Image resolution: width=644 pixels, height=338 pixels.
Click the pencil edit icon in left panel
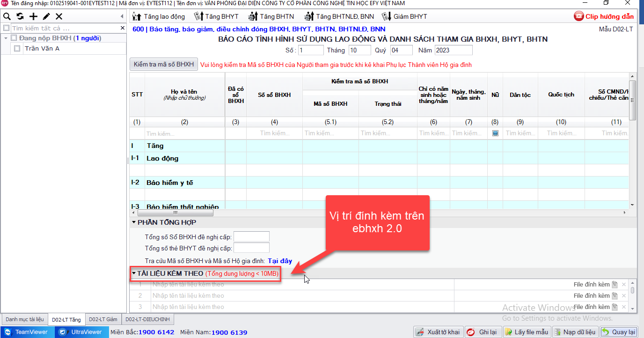pyautogui.click(x=46, y=16)
